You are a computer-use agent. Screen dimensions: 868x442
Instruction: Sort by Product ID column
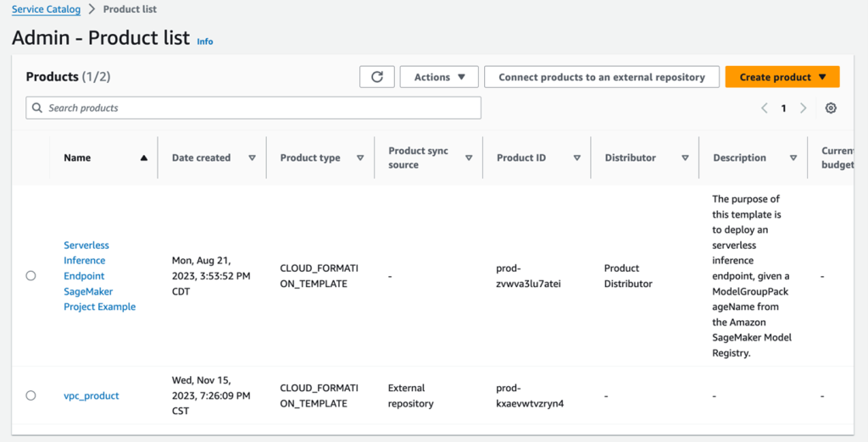pos(576,158)
